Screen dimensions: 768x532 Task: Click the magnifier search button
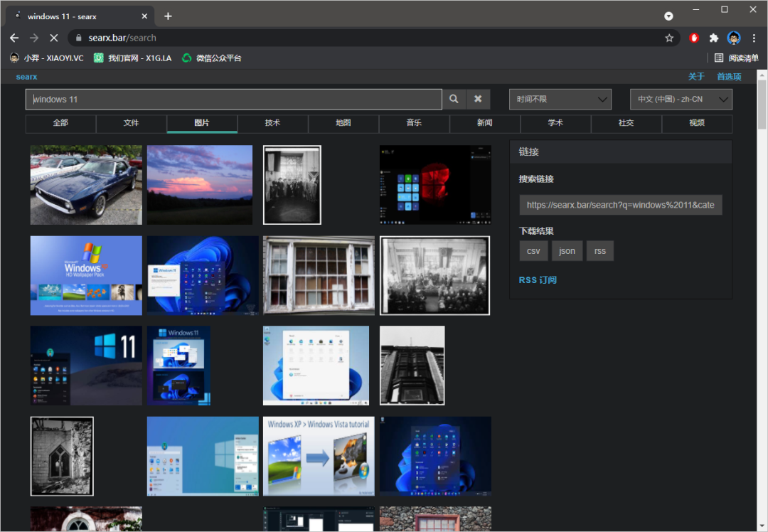coord(454,100)
